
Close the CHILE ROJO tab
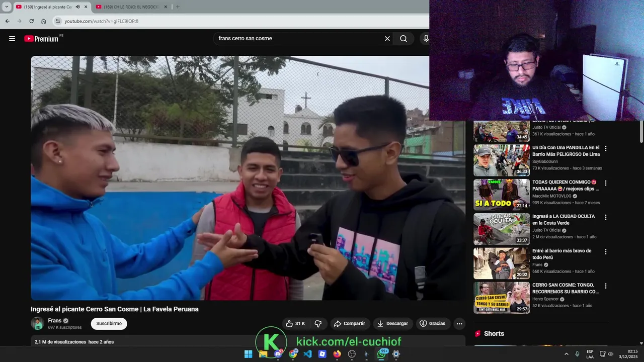coord(166,7)
